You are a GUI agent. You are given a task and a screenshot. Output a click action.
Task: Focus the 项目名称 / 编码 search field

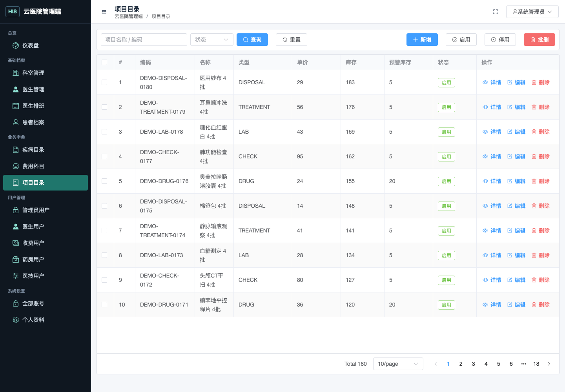click(x=144, y=40)
